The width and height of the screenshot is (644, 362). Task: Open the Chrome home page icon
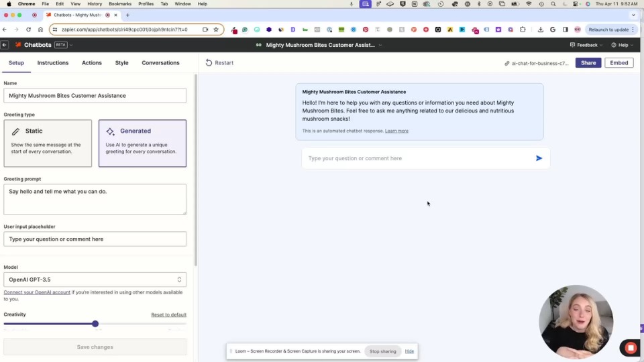[40, 29]
